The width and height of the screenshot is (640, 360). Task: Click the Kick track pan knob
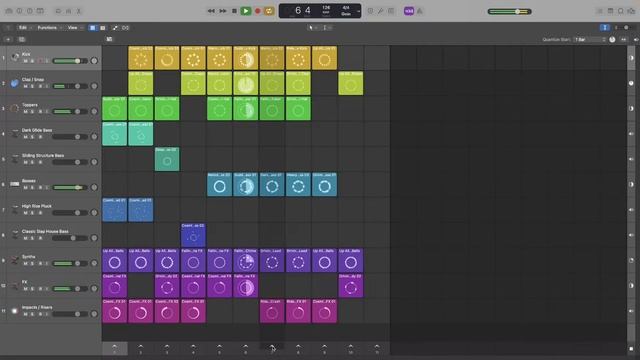[x=94, y=61]
